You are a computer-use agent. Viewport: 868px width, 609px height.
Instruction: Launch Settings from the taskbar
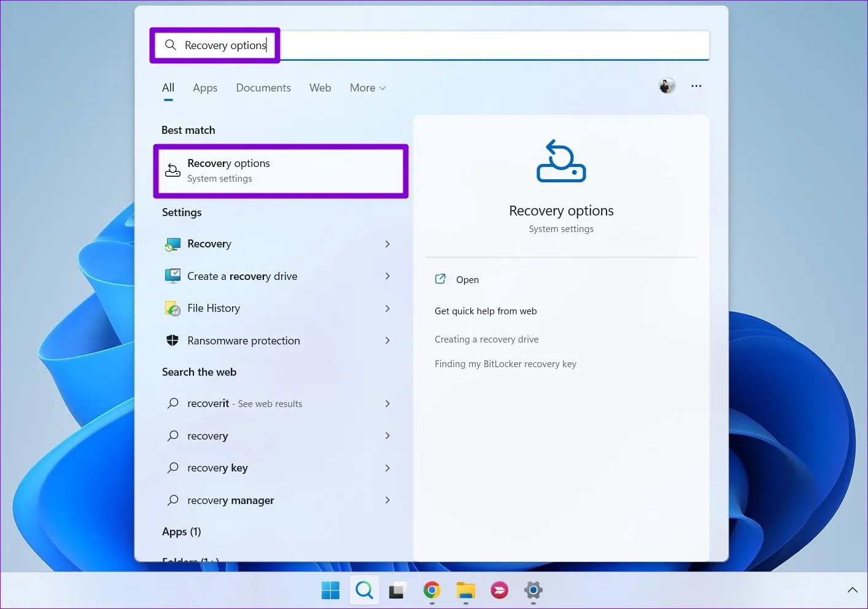(x=533, y=590)
